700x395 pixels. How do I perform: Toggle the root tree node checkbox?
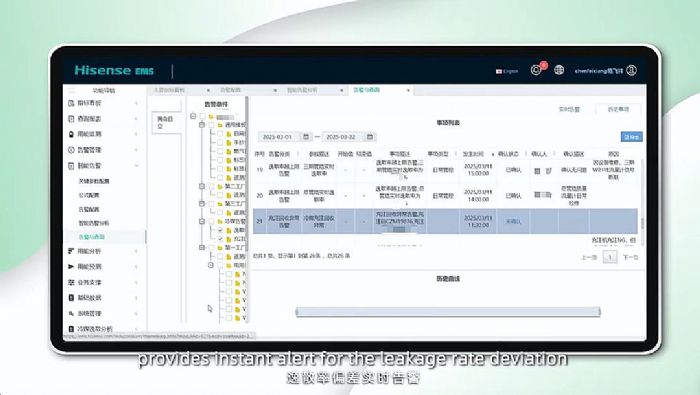tap(203, 116)
